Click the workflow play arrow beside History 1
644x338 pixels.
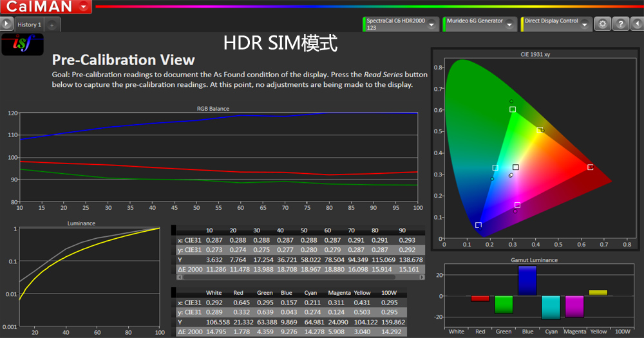[x=6, y=24]
